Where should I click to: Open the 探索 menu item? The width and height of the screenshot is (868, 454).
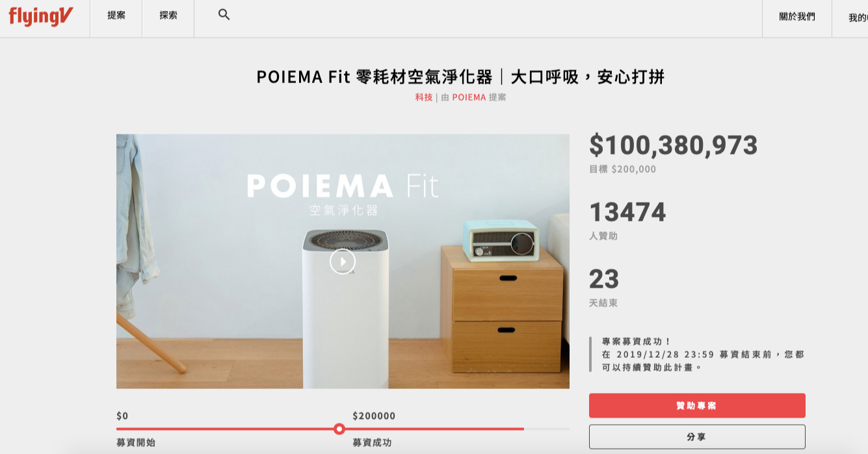[x=168, y=16]
